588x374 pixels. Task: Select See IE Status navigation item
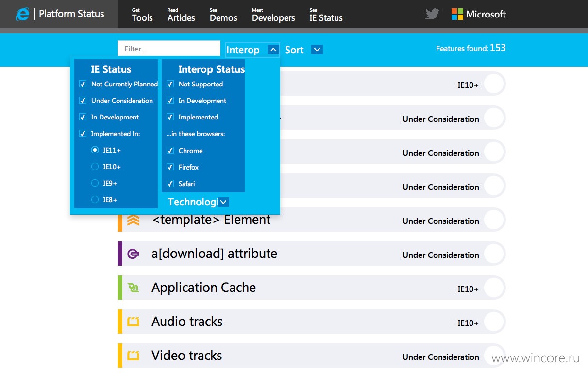(326, 15)
